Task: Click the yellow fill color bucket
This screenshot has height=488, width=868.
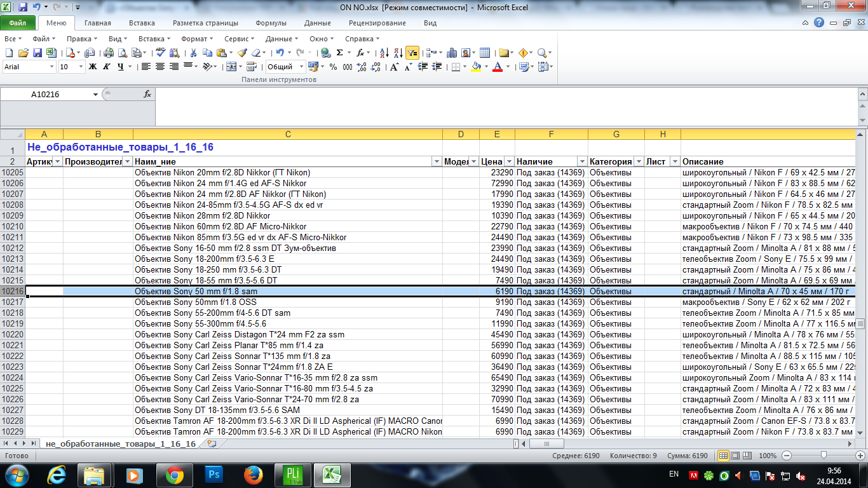Action: [x=475, y=67]
